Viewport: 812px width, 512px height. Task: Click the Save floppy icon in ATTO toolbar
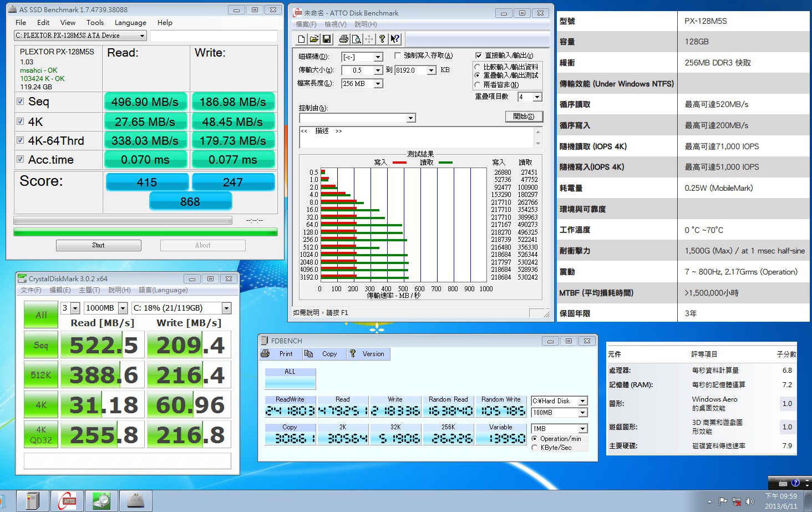[327, 39]
